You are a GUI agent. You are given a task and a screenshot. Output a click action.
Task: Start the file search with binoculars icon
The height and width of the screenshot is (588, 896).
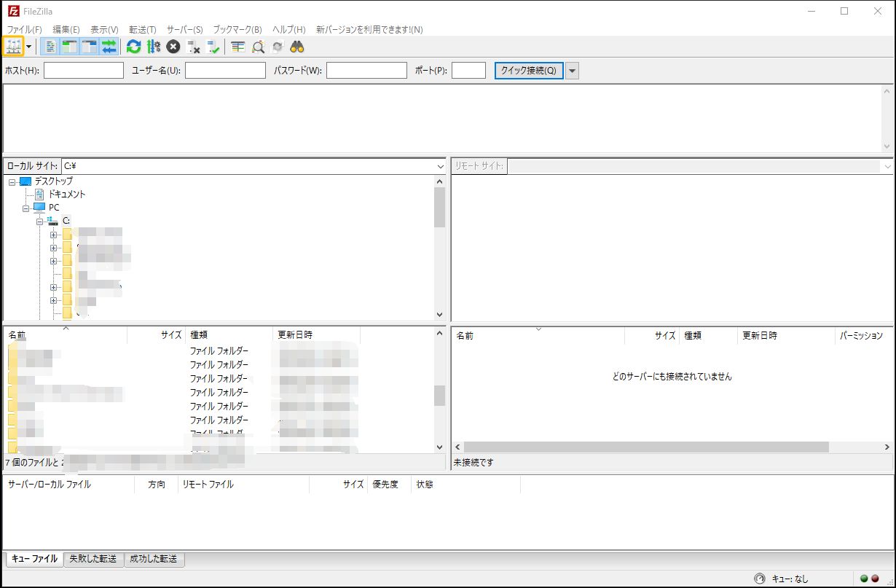(x=297, y=46)
